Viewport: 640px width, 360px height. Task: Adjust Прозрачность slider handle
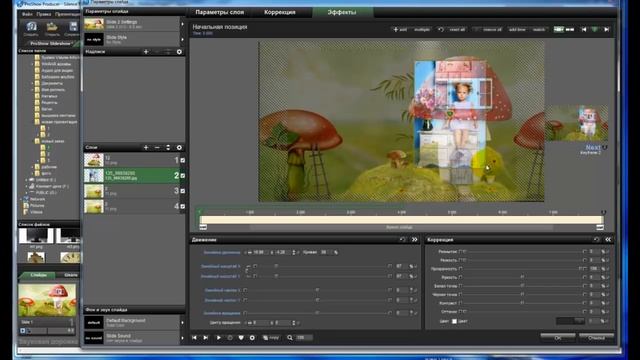(581, 269)
